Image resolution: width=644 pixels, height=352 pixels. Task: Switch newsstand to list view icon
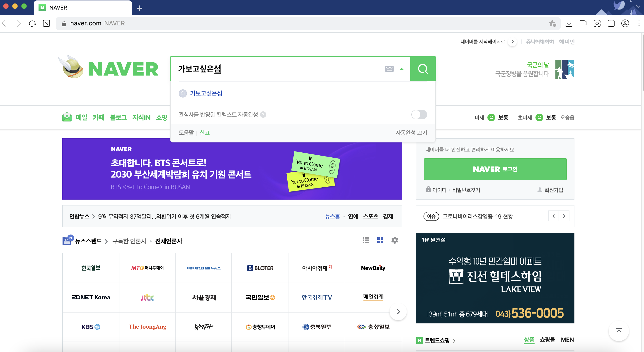(366, 240)
